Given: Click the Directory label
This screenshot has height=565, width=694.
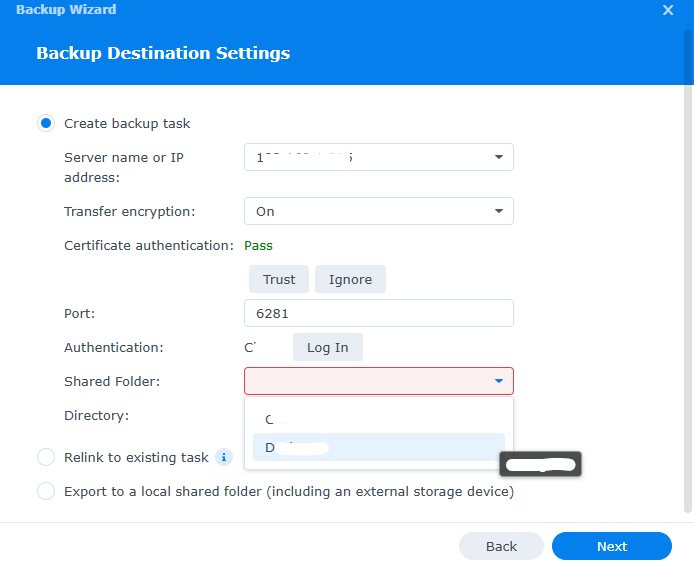Looking at the screenshot, I should coord(96,415).
